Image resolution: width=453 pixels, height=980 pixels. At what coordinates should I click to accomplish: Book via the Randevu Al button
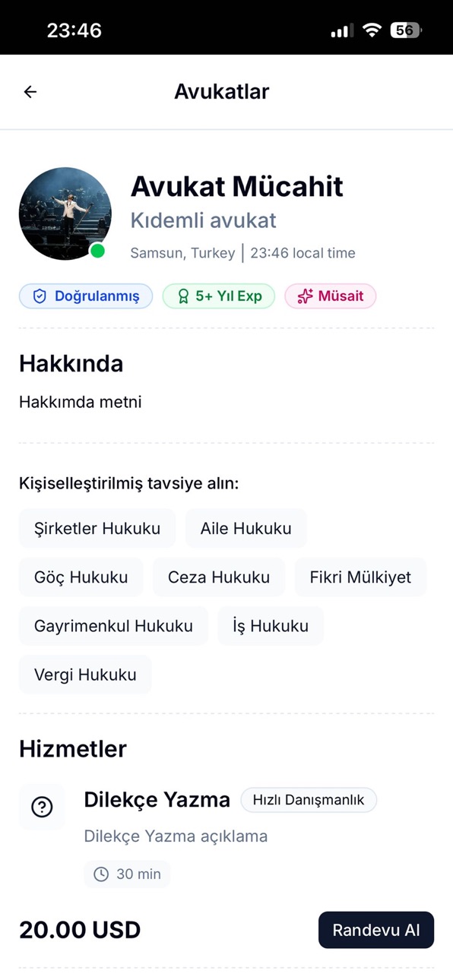click(x=376, y=930)
